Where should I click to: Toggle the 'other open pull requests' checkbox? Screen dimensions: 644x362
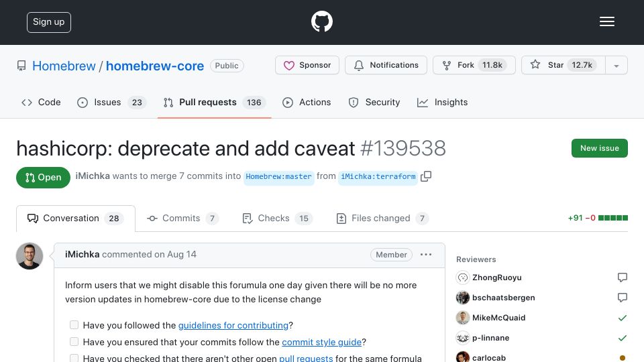tap(74, 358)
